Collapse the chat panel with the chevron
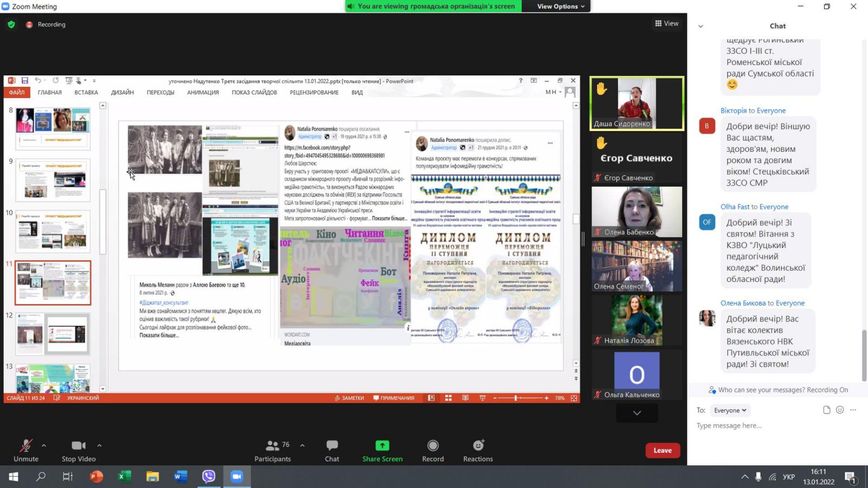This screenshot has height=488, width=868. tap(700, 26)
